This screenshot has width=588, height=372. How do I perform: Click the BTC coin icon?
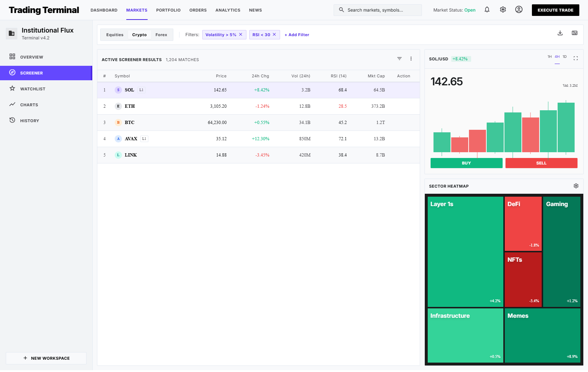pos(118,123)
